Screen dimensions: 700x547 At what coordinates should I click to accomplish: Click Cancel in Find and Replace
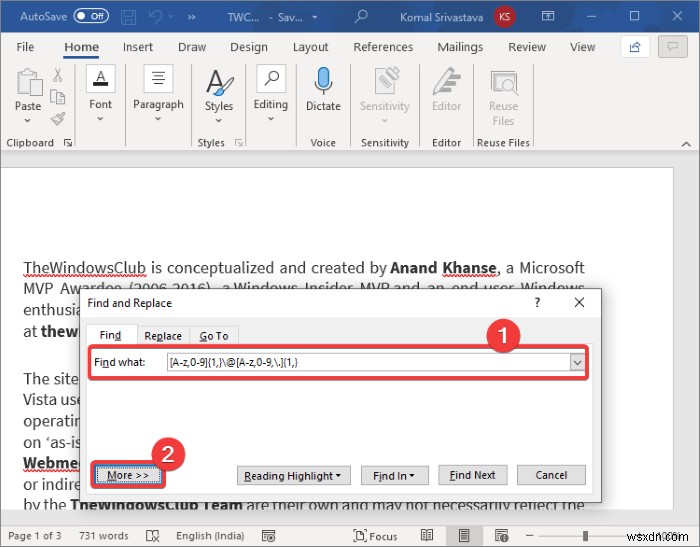[551, 475]
